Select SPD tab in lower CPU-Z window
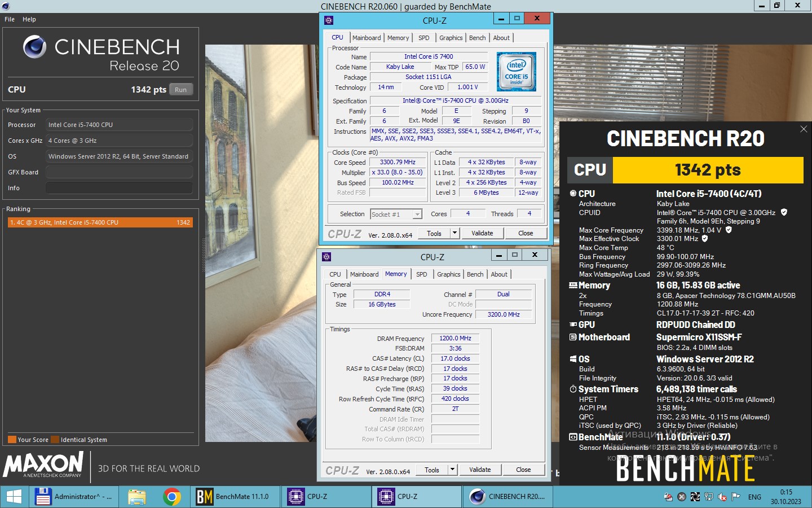This screenshot has width=812, height=508. click(422, 274)
